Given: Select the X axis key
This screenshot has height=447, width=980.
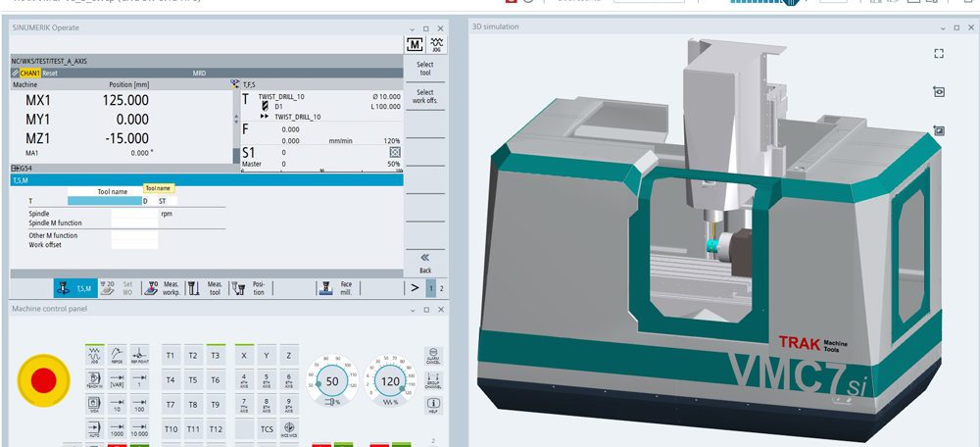Looking at the screenshot, I should (x=244, y=355).
